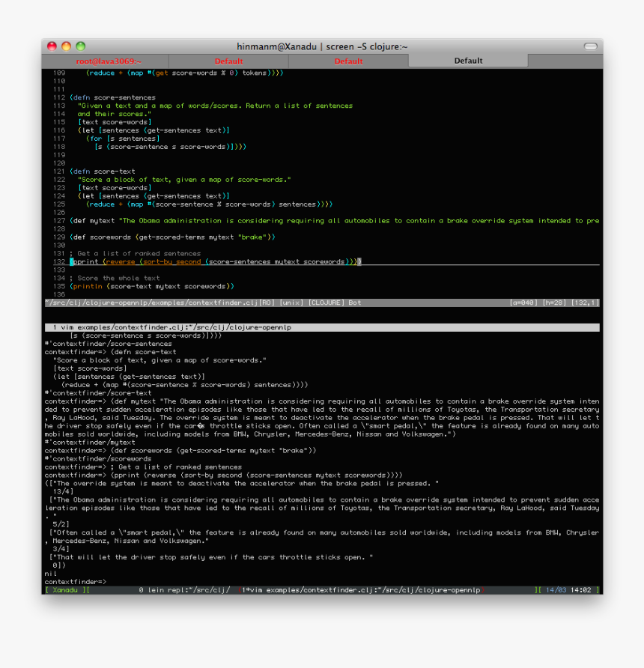The image size is (644, 668).
Task: Select the active rightmost Default tab
Action: pos(468,61)
